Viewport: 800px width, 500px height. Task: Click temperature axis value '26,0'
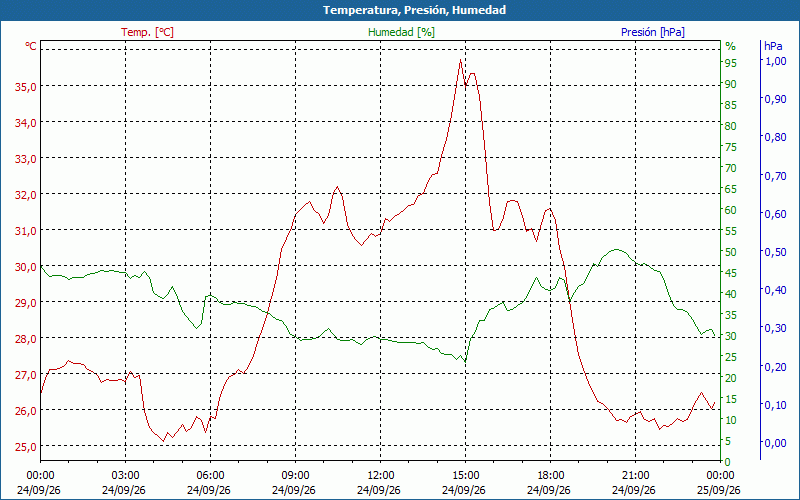coord(26,411)
